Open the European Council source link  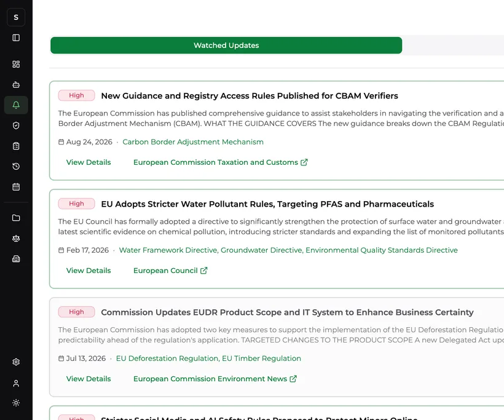(x=170, y=271)
